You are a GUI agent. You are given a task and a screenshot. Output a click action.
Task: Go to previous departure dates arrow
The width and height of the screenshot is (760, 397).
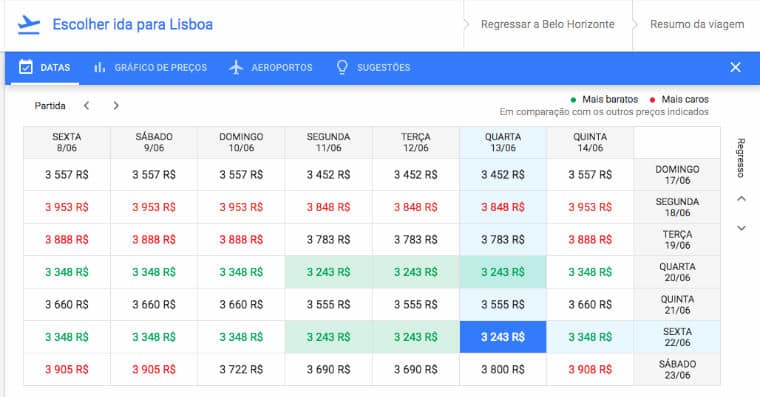coord(86,105)
